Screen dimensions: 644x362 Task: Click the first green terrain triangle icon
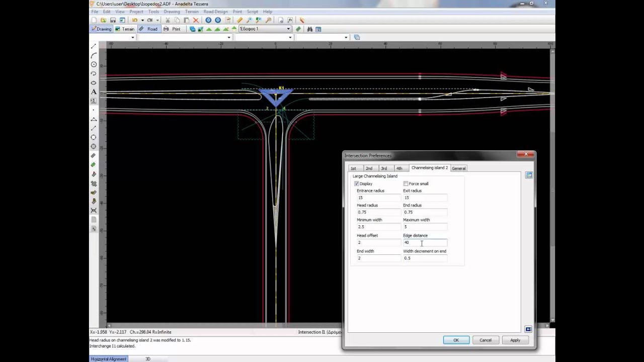[209, 29]
